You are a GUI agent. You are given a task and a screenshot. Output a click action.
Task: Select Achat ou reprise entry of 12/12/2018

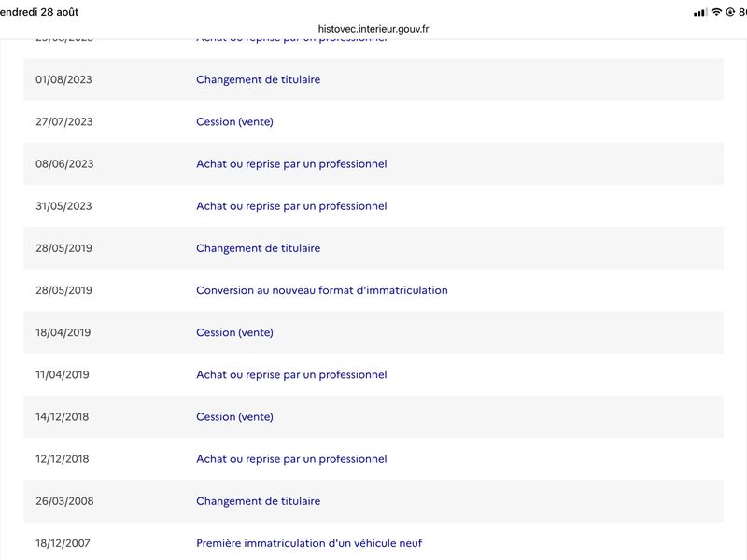(x=291, y=459)
